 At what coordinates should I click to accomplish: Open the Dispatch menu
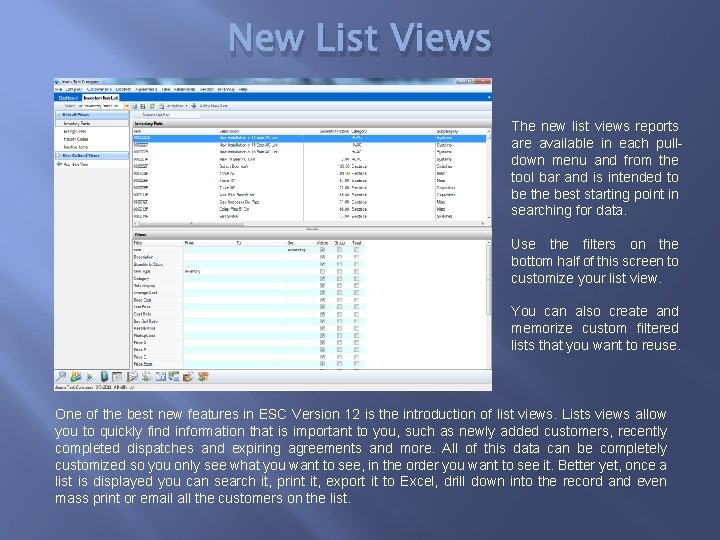(x=124, y=90)
